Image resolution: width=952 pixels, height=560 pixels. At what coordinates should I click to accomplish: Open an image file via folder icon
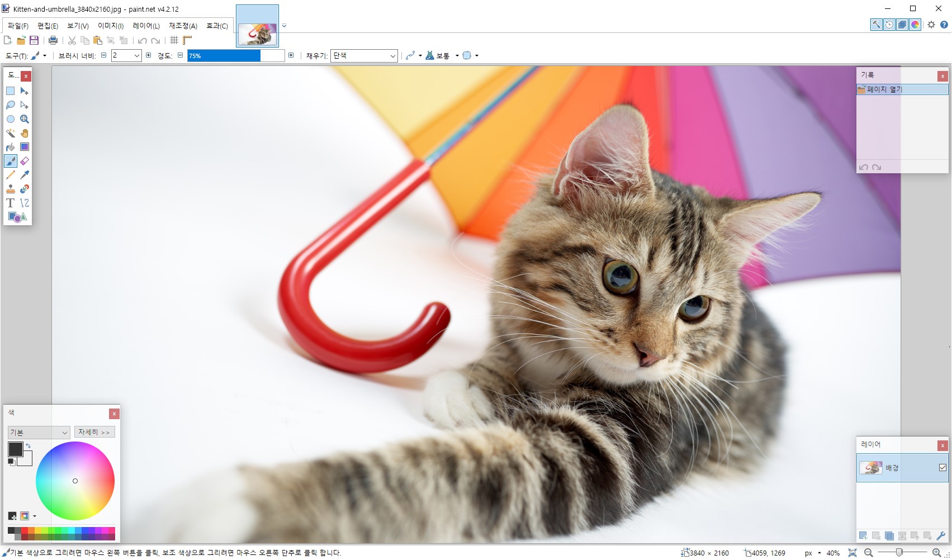point(21,40)
